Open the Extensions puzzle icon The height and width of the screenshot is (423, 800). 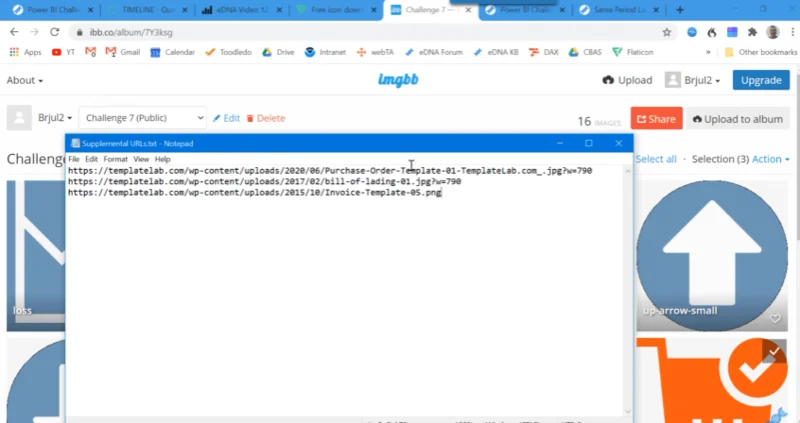752,32
